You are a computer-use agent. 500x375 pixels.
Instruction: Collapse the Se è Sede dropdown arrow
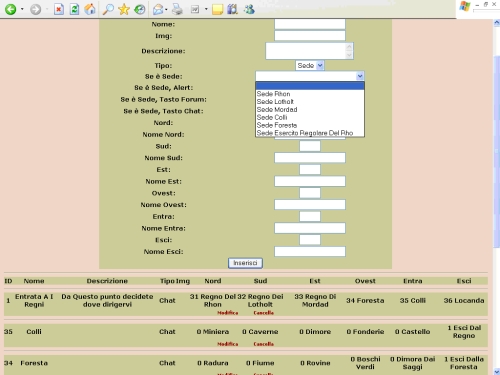[x=360, y=76]
